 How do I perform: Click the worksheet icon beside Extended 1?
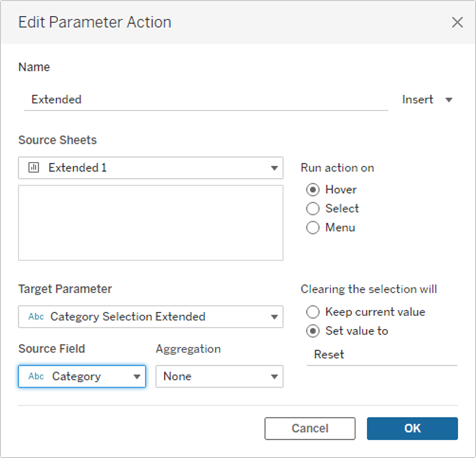(x=34, y=168)
